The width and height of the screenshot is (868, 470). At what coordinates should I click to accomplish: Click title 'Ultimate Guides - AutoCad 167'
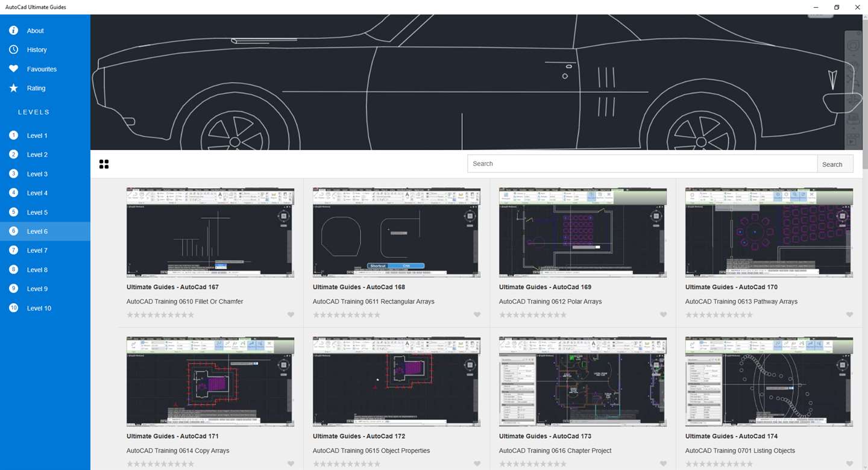[x=172, y=287]
